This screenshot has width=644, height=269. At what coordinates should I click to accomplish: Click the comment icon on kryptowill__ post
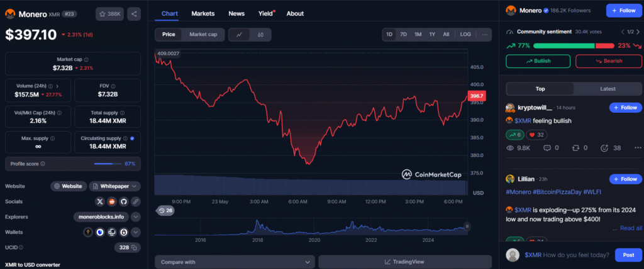click(x=547, y=147)
